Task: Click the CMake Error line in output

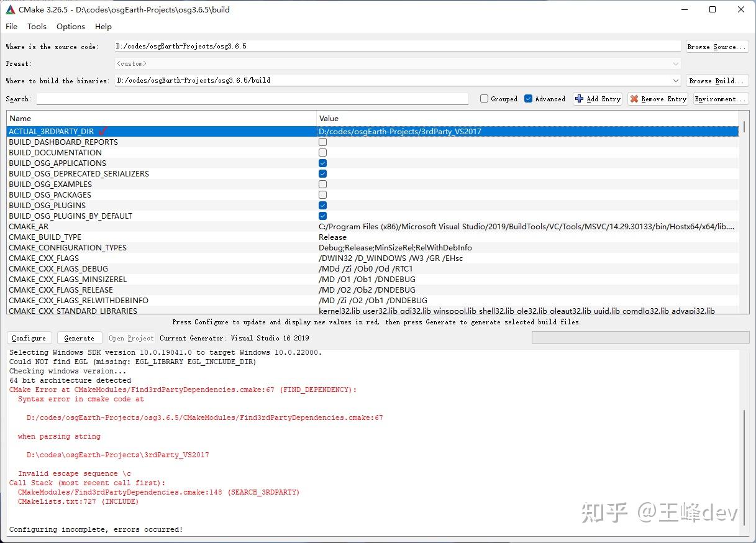Action: click(x=183, y=390)
